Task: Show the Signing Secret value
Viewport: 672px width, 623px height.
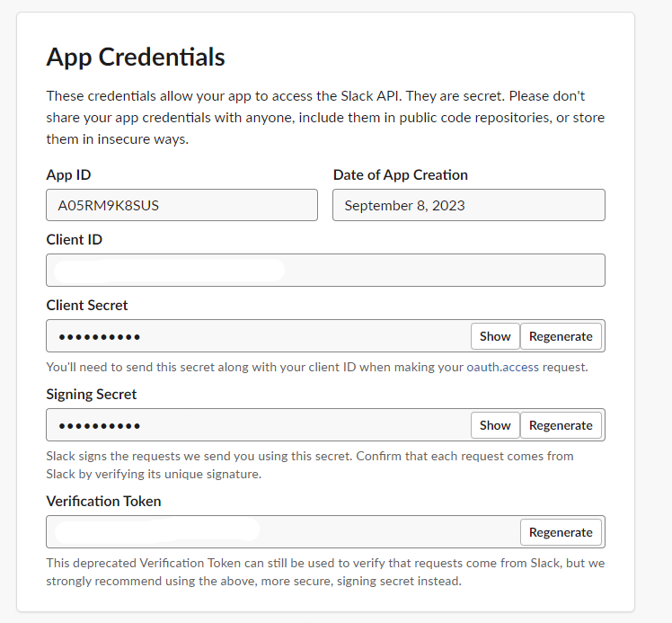Action: click(495, 425)
